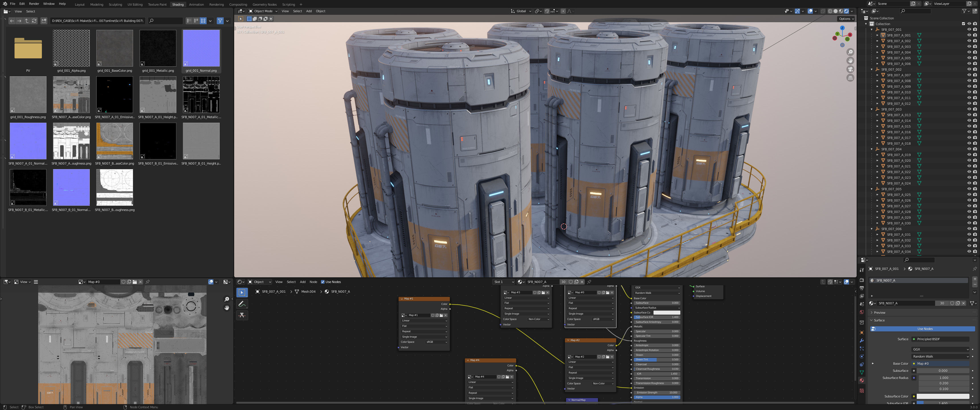Remove material slot with minus button
Image resolution: width=980 pixels, height=410 pixels.
(x=975, y=284)
